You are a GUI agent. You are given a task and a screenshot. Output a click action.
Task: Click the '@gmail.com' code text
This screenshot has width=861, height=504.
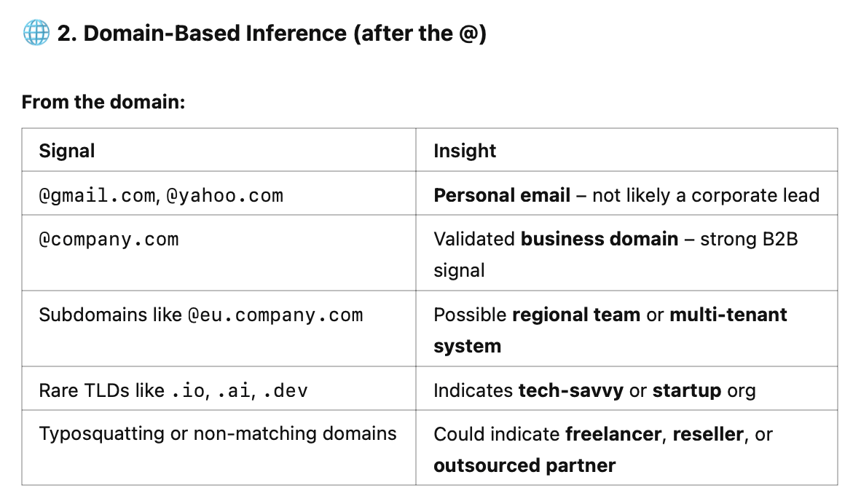[x=97, y=195]
